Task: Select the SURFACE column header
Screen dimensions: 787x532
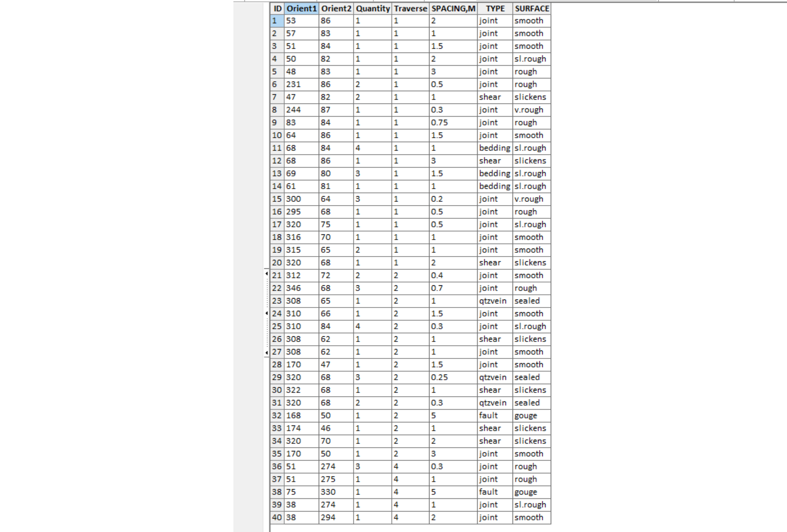Action: pyautogui.click(x=532, y=8)
